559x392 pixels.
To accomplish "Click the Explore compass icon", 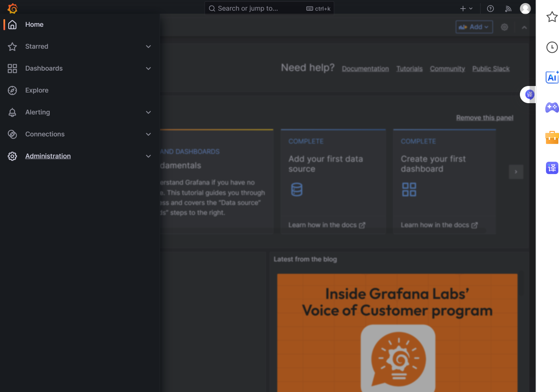I will click(12, 90).
